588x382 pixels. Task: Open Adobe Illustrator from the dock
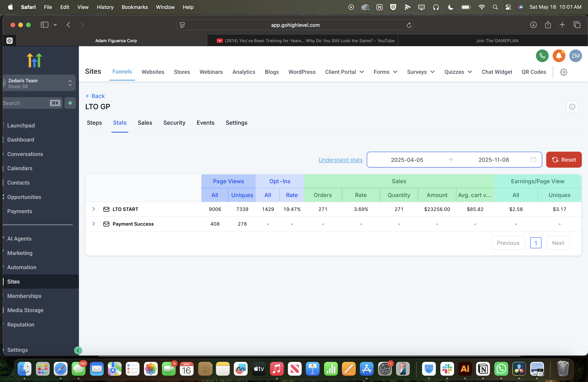(465, 369)
